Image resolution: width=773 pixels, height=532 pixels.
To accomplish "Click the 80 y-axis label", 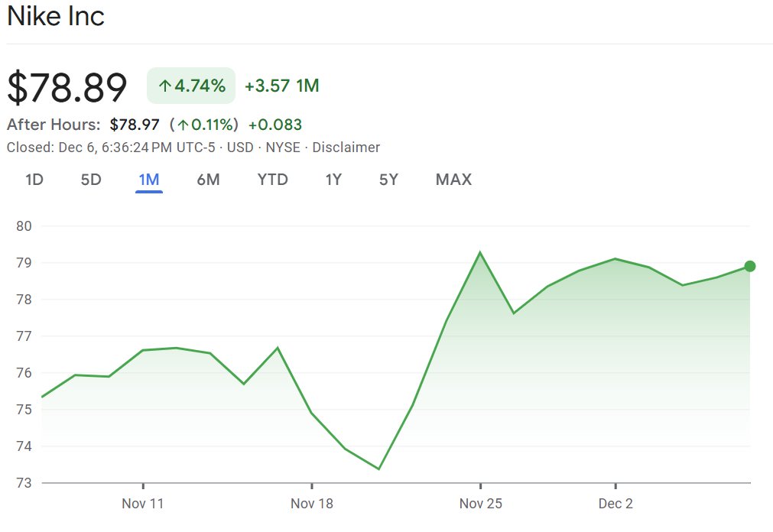I will pyautogui.click(x=24, y=226).
